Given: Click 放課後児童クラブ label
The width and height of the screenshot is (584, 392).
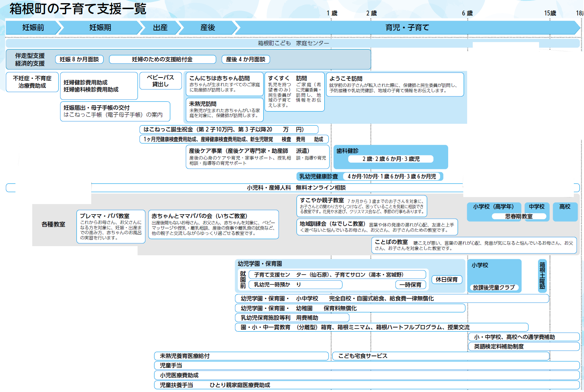Looking at the screenshot, I should [494, 288].
